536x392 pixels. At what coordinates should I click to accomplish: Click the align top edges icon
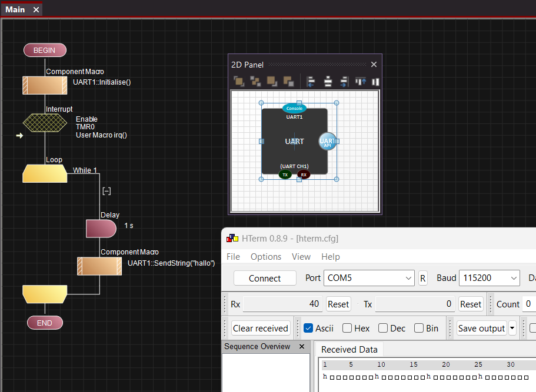(x=361, y=82)
